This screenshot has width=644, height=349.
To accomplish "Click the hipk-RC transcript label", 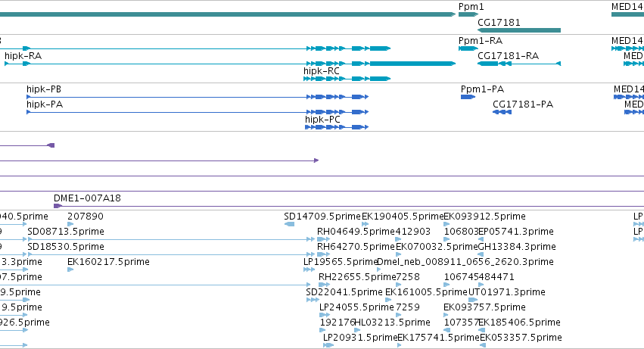I will (x=321, y=70).
